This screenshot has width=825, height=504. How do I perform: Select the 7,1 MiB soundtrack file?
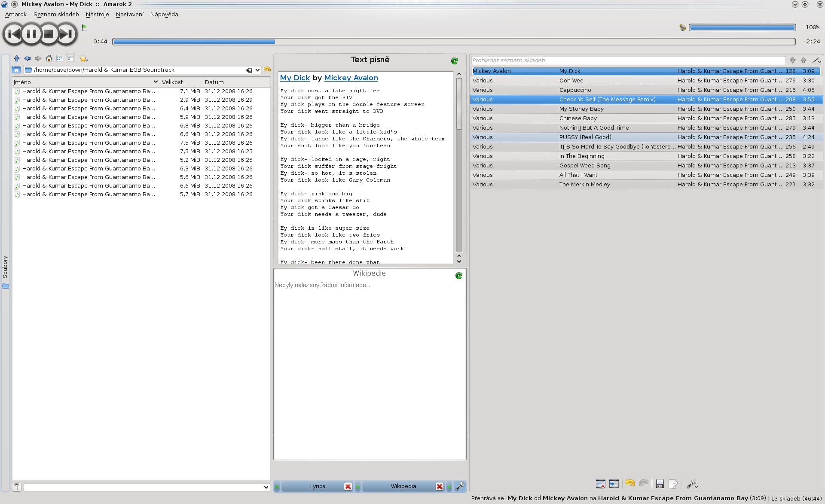click(x=141, y=91)
